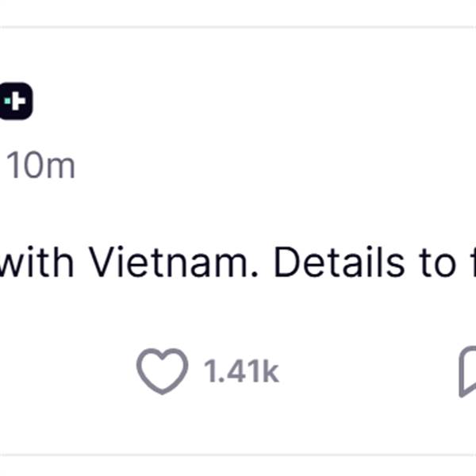
Task: Click the cut-off letter after 'to'
Action: tap(474, 262)
